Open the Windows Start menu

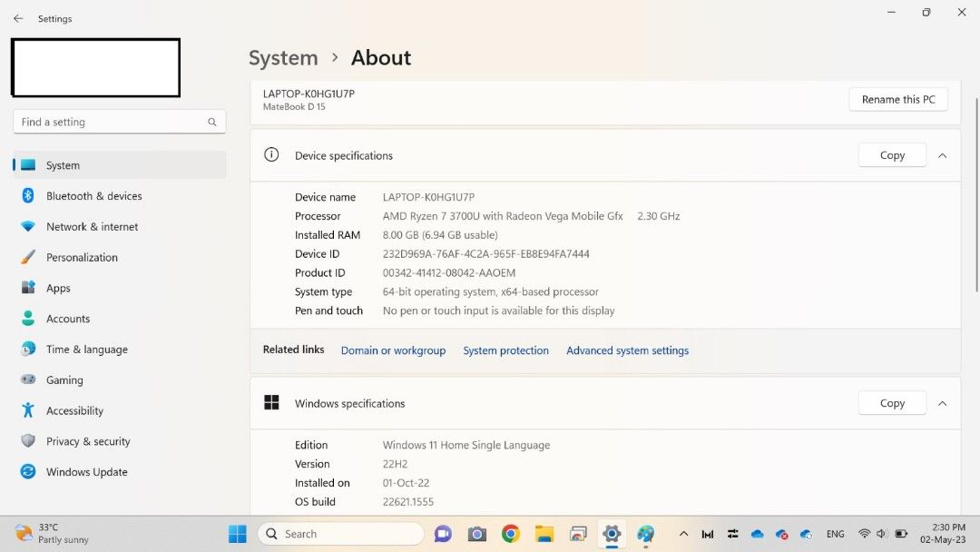[x=238, y=534]
